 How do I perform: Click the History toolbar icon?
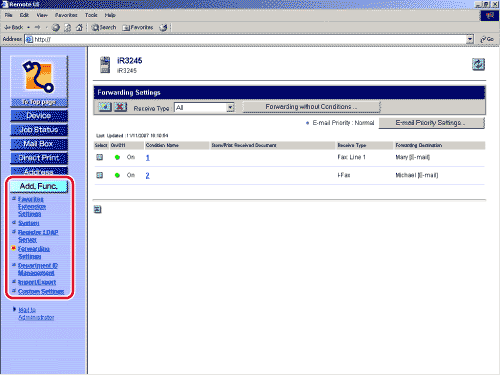tap(163, 28)
